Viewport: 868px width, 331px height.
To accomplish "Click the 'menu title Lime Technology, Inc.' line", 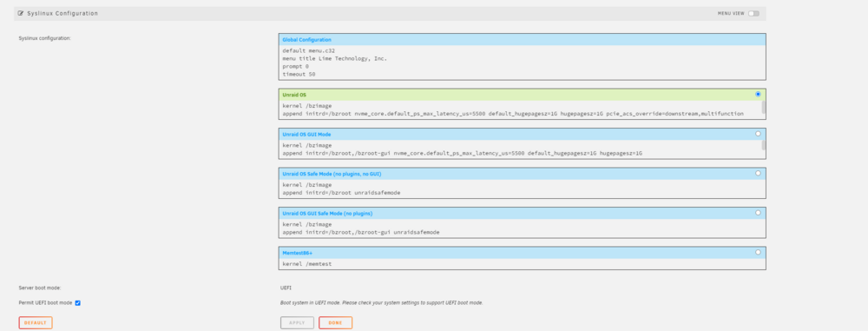I will click(335, 58).
